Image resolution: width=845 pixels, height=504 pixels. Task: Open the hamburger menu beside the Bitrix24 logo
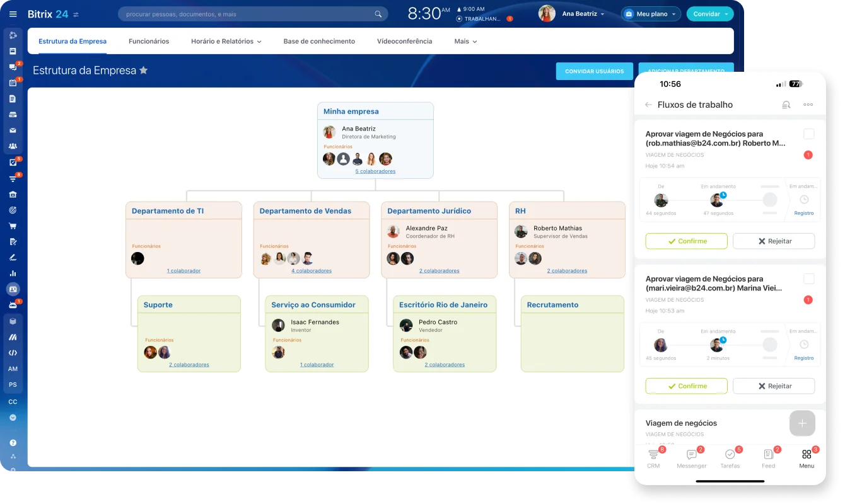(x=13, y=14)
